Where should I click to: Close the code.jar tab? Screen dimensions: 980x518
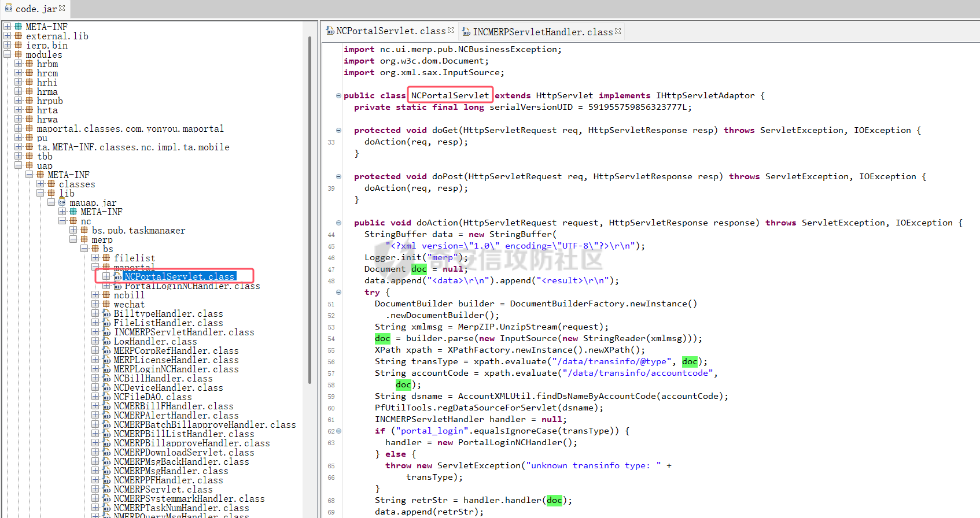click(x=62, y=8)
